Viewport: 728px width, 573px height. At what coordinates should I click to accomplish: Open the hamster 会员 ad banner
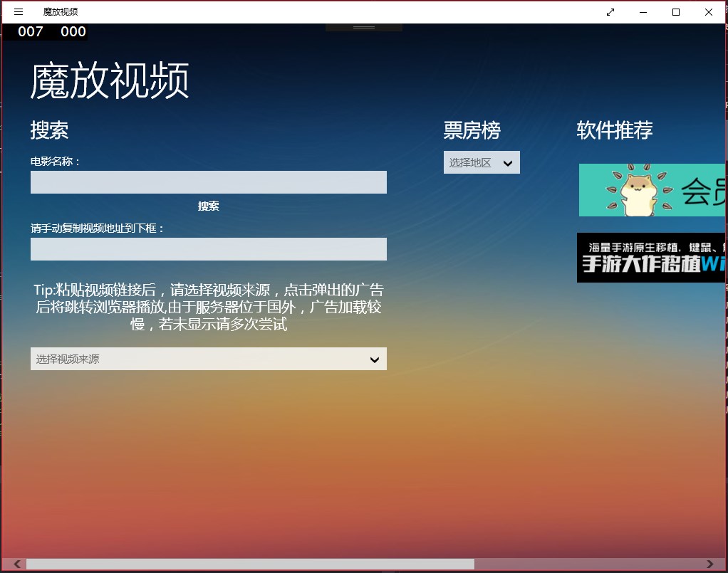click(652, 190)
